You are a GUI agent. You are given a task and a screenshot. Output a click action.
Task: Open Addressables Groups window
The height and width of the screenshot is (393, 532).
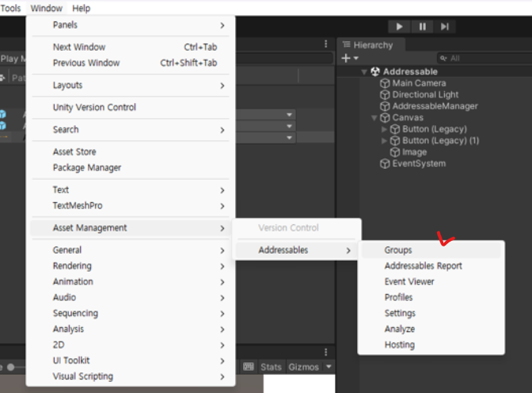[431, 250]
